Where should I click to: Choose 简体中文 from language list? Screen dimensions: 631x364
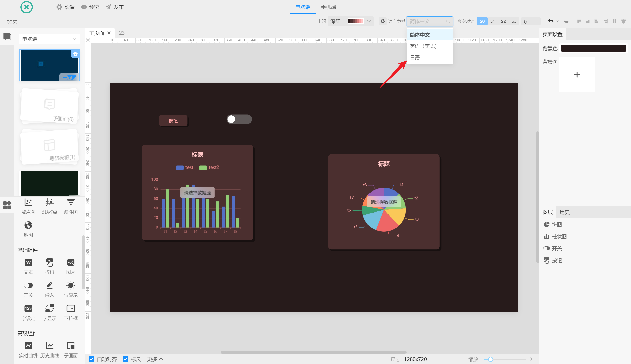(x=430, y=35)
